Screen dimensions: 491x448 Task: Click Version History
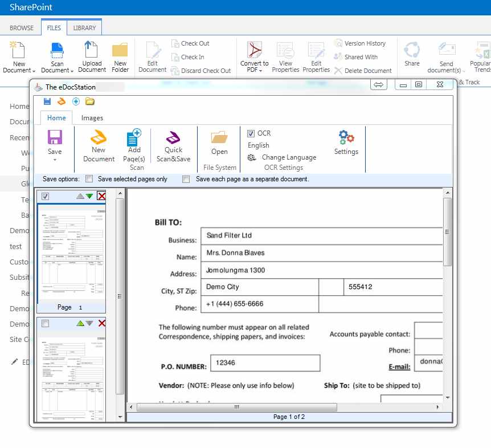pos(360,43)
